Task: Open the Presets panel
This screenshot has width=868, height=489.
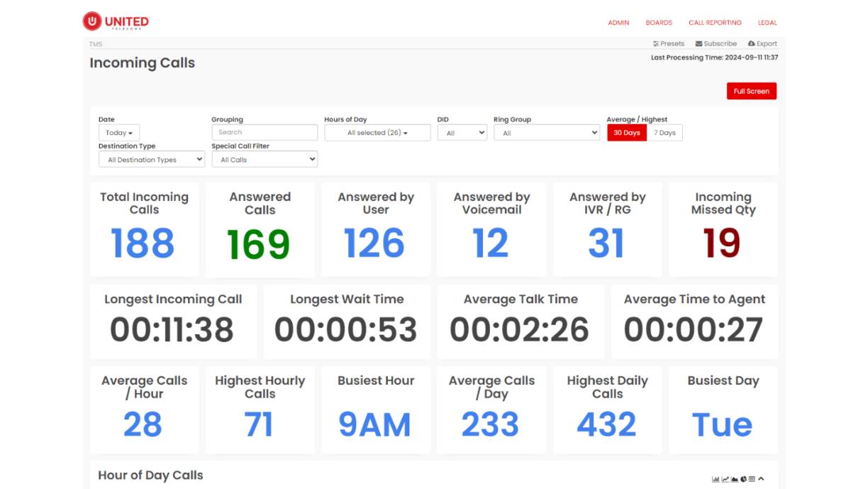Action: pos(669,43)
